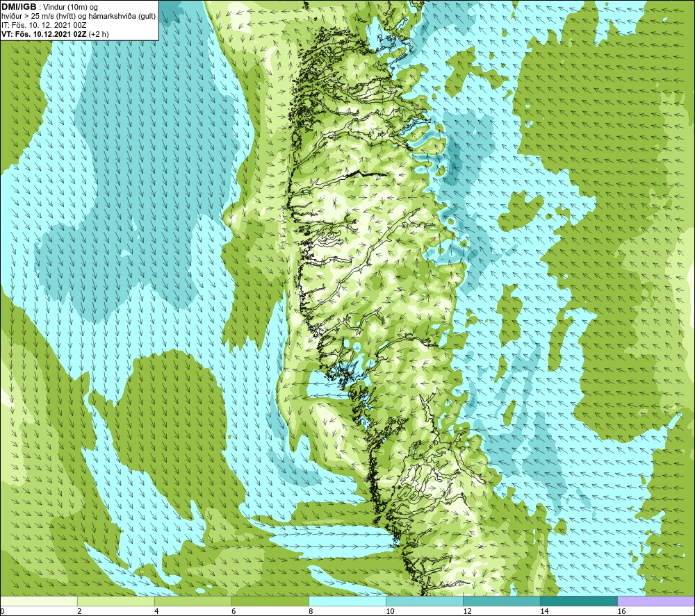Click the title line "DMI/IGB : Vindur (10m) og"
The height and width of the screenshot is (616, 695).
click(49, 7)
